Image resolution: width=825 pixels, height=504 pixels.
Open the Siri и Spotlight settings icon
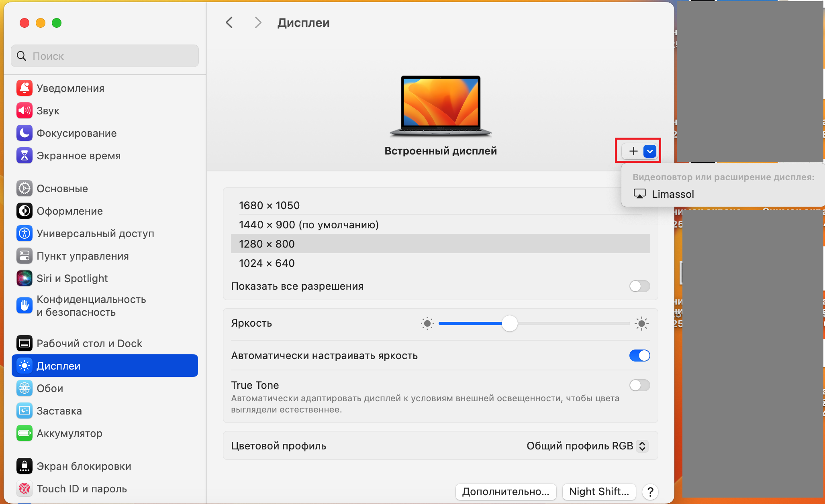25,278
